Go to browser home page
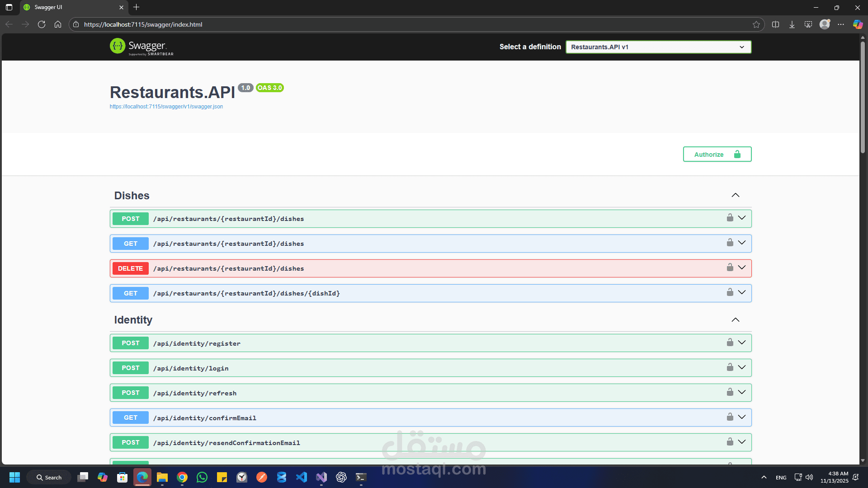This screenshot has height=488, width=868. point(58,24)
